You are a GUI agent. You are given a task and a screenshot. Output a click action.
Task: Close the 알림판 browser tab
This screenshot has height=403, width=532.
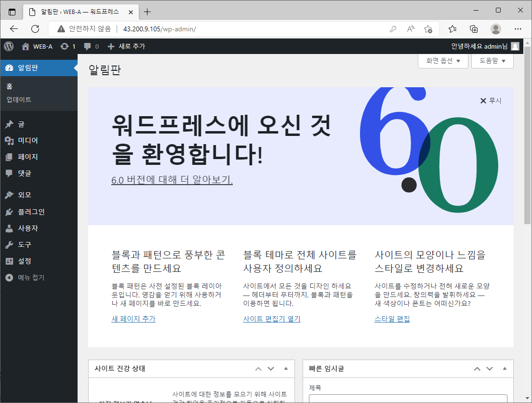[131, 12]
